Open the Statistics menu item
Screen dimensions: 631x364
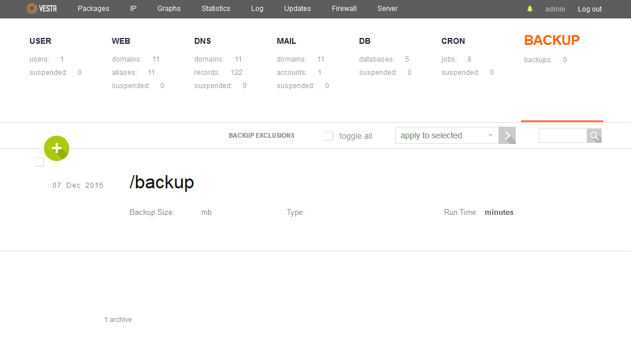pyautogui.click(x=216, y=9)
